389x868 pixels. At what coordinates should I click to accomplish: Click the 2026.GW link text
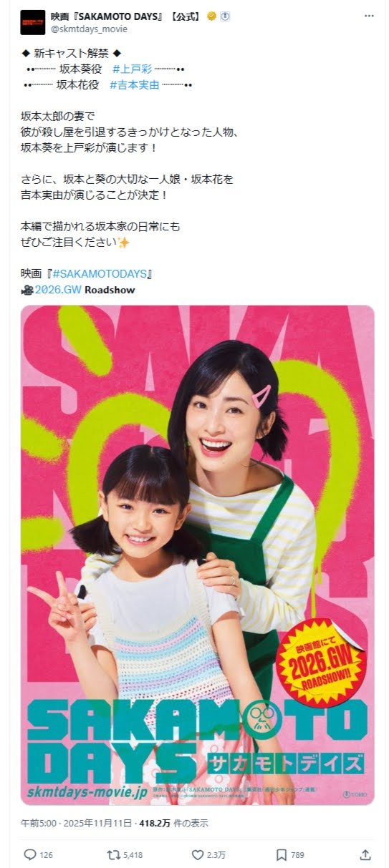coord(58,290)
